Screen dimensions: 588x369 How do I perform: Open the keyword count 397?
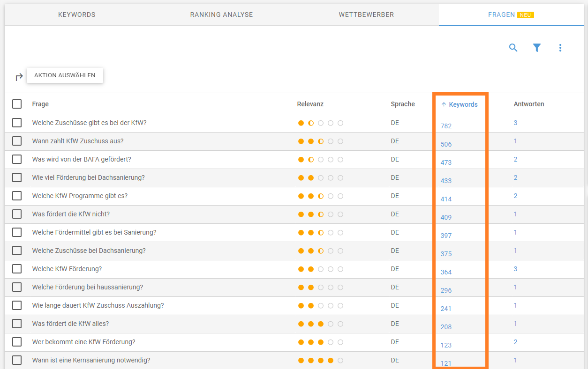click(x=446, y=236)
